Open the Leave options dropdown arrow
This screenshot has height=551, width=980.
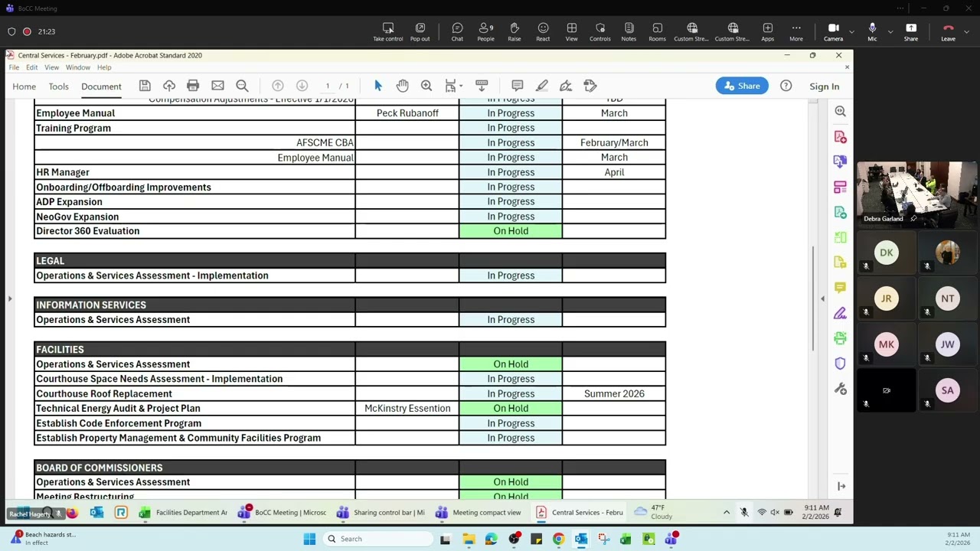966,32
